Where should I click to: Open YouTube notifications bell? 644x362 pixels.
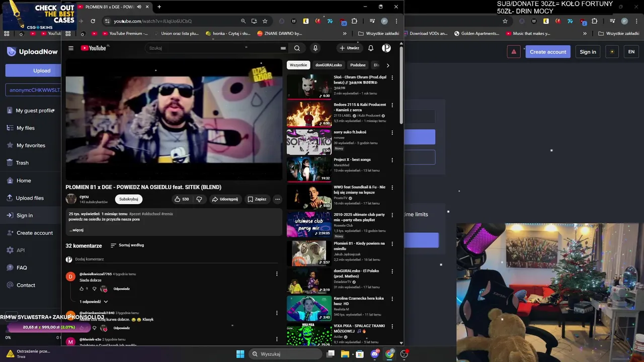tap(371, 48)
